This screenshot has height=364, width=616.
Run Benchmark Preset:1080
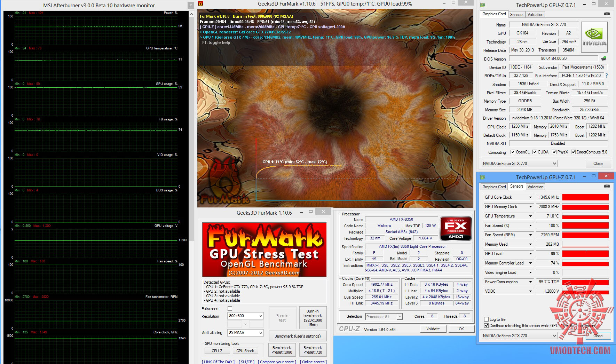click(282, 350)
